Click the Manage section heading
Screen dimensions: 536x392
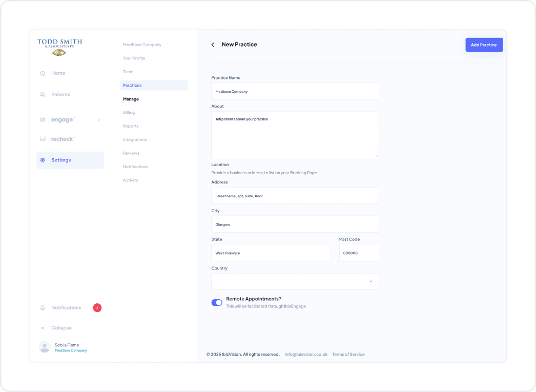[x=131, y=99]
